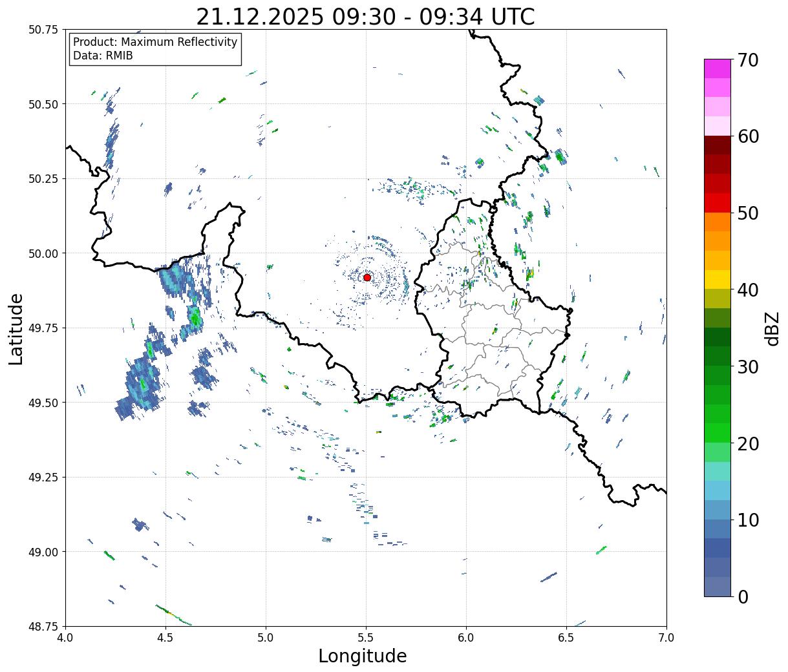
Task: Click the magenta top swatch of the colorbar
Action: coord(718,68)
